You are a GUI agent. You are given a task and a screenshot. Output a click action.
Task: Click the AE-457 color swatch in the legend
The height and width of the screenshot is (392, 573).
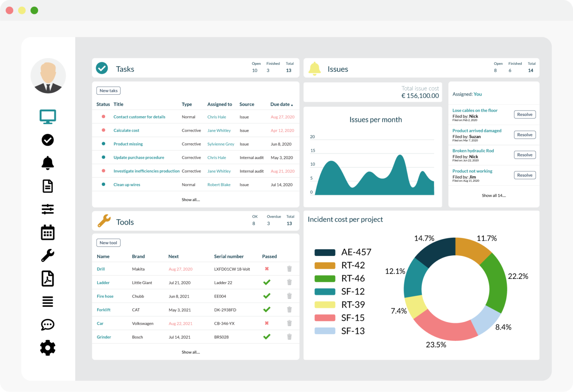tap(324, 252)
